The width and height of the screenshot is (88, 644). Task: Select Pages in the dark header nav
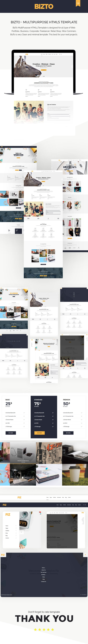pos(61,505)
